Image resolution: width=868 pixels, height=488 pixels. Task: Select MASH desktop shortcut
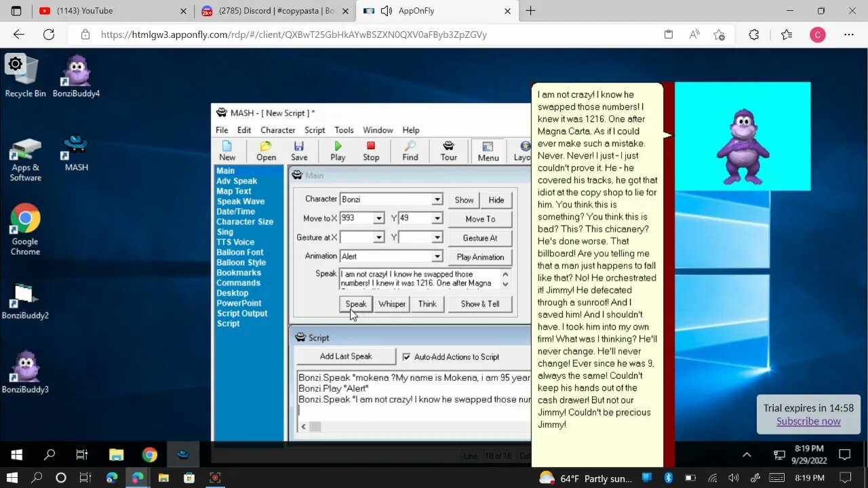click(76, 152)
